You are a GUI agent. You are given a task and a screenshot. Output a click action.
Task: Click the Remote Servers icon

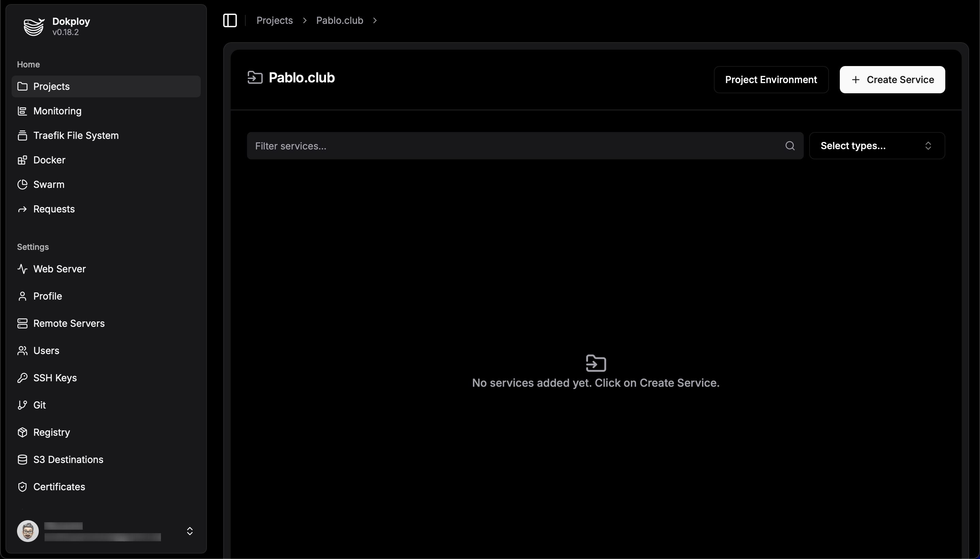tap(22, 323)
